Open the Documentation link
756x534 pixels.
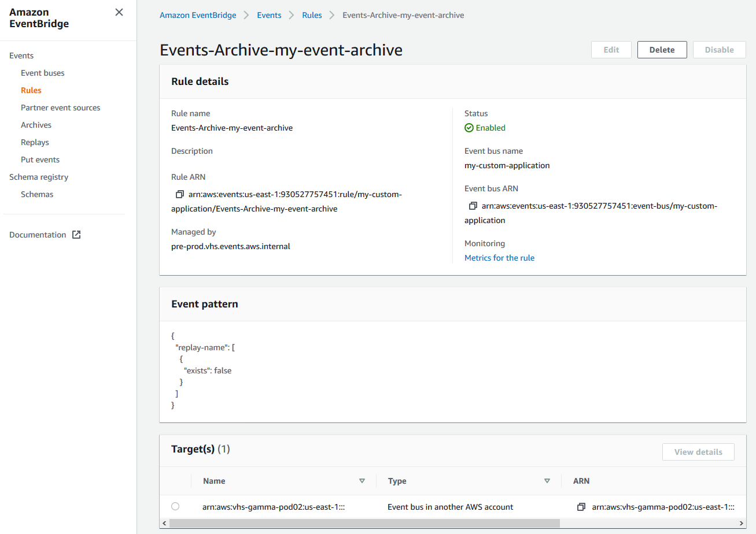point(38,235)
